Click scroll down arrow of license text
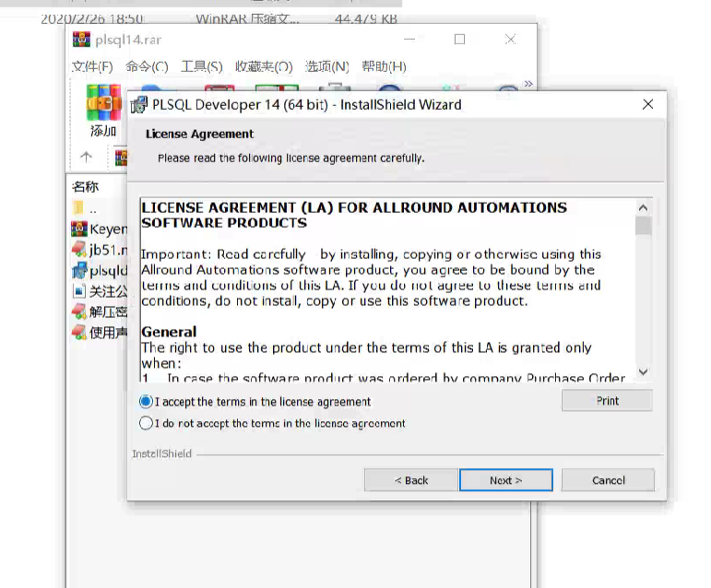 coord(643,372)
